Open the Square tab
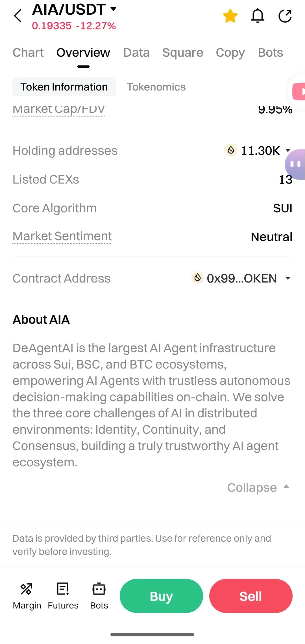 183,53
